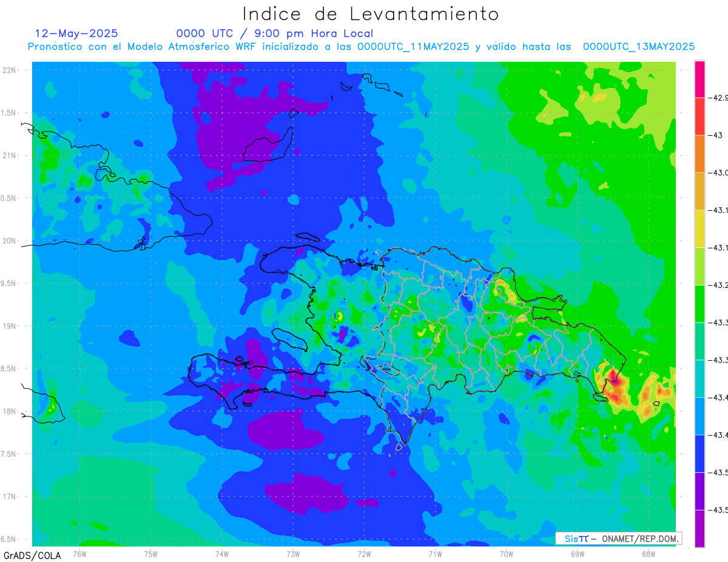Click the magenta-pink swatch atop the color scale

tap(699, 79)
